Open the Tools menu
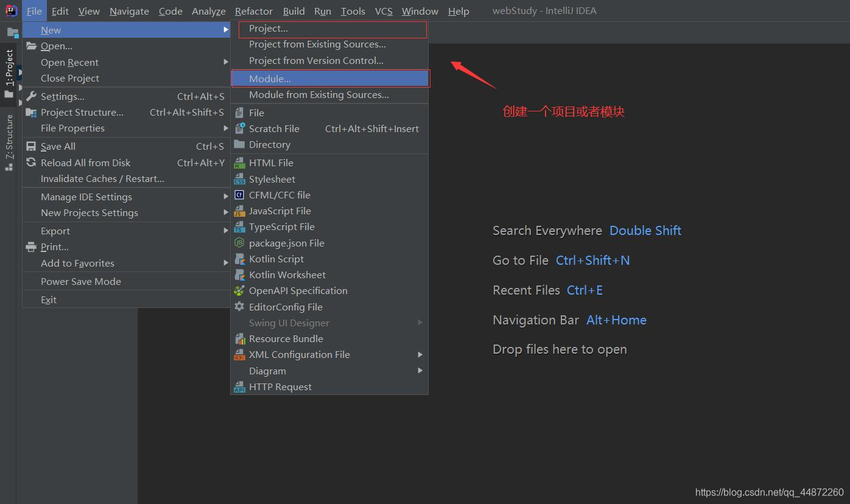This screenshot has width=850, height=504. point(353,11)
